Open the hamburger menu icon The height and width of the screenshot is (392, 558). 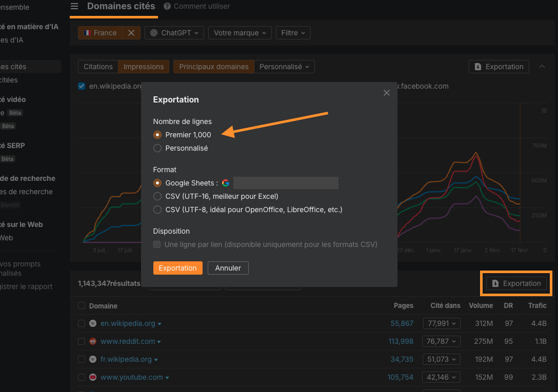tap(75, 6)
